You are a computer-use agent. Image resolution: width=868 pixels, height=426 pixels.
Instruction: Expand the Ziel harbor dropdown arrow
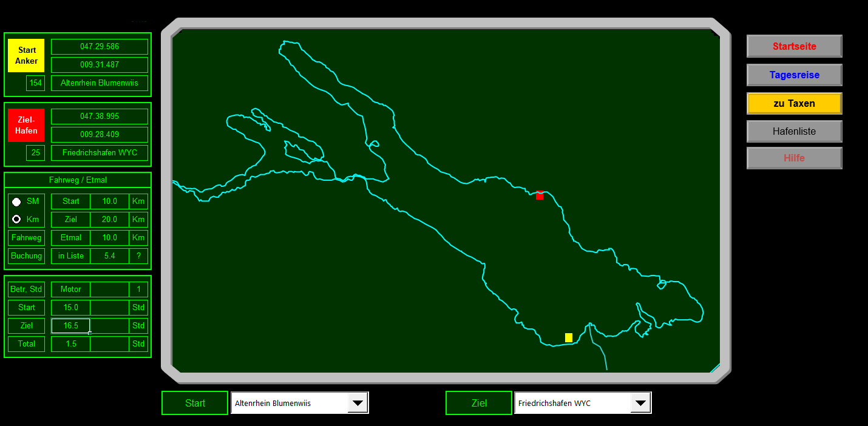[x=640, y=403]
